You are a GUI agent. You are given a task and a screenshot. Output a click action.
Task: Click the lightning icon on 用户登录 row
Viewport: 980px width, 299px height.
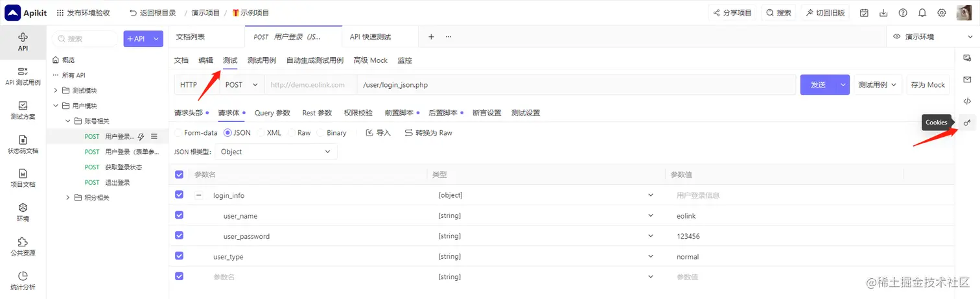pyautogui.click(x=141, y=136)
